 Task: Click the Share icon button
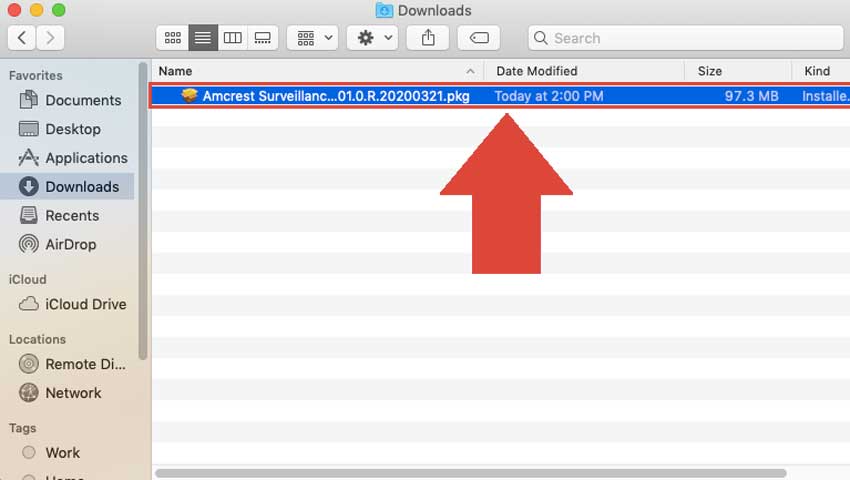tap(428, 38)
